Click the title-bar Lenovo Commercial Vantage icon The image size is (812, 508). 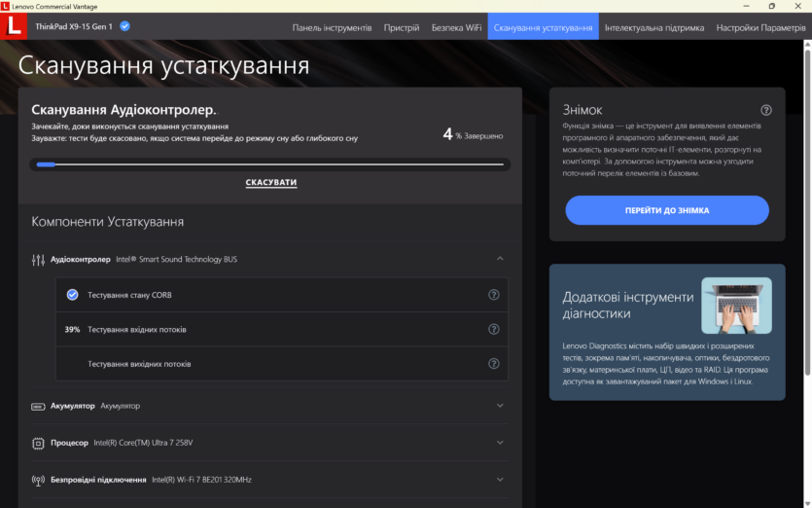tap(5, 6)
